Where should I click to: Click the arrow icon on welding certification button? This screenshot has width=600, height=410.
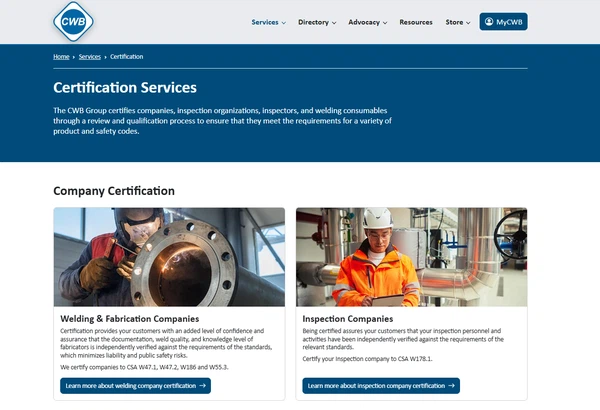click(x=202, y=385)
